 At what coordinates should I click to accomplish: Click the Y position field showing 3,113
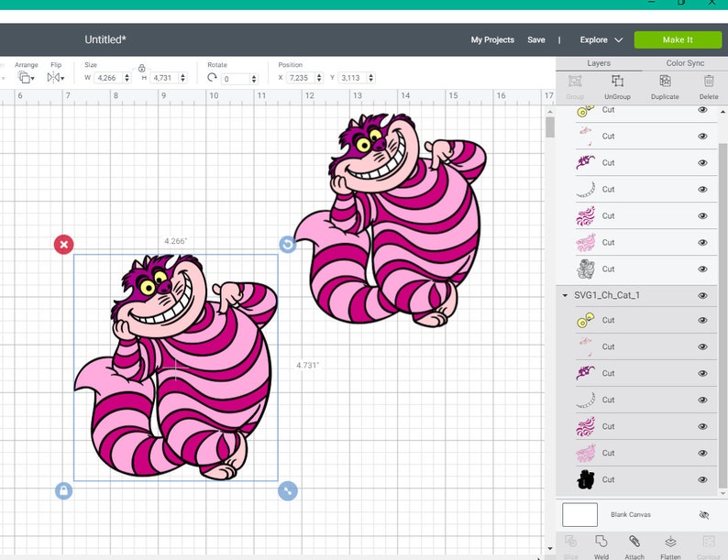coord(353,78)
